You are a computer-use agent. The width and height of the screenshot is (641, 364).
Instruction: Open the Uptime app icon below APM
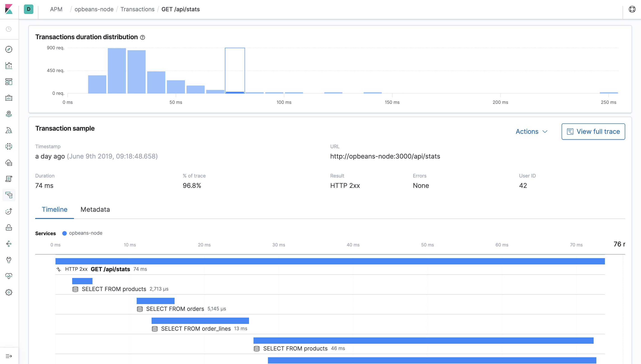coord(9,211)
